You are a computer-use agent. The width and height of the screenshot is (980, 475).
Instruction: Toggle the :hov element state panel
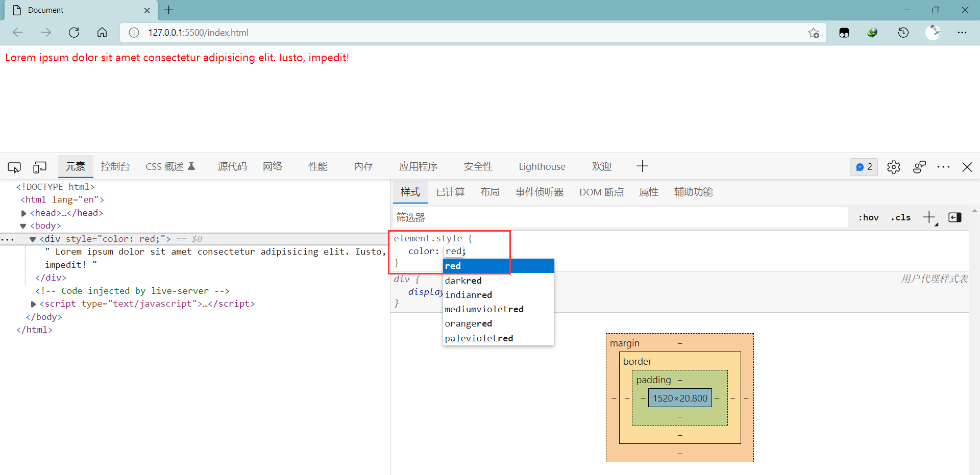point(869,218)
